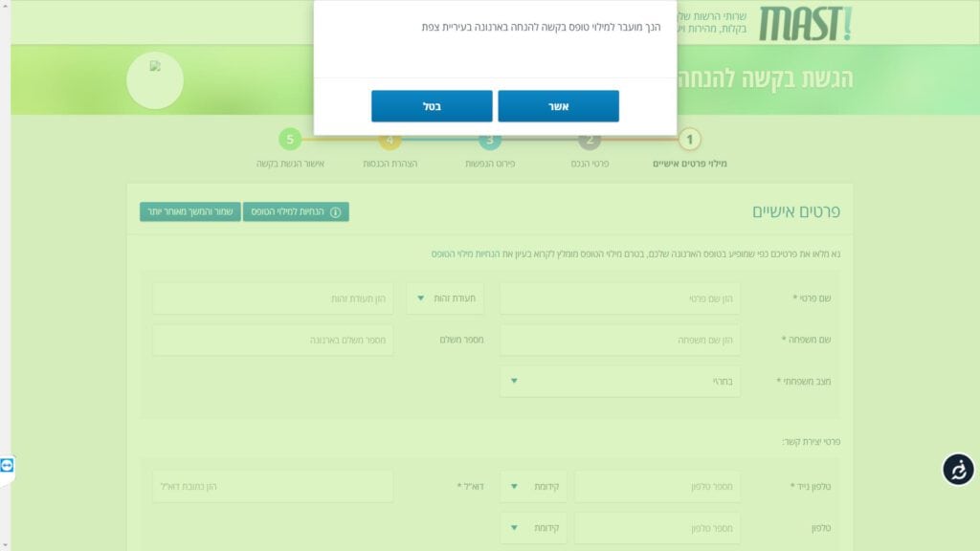Open the הנחיות למילוי הטופס guidelines button
The height and width of the screenshot is (551, 980).
296,211
